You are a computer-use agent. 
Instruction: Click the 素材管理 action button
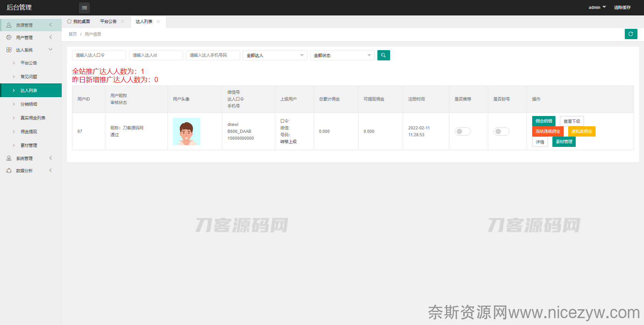click(x=564, y=142)
